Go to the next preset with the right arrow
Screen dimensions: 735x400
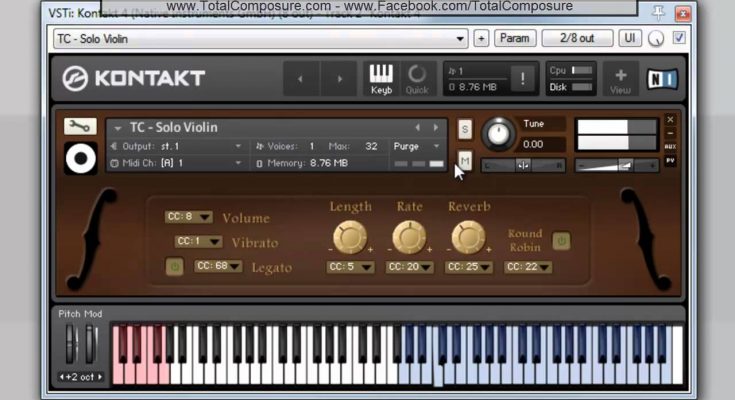pos(339,78)
